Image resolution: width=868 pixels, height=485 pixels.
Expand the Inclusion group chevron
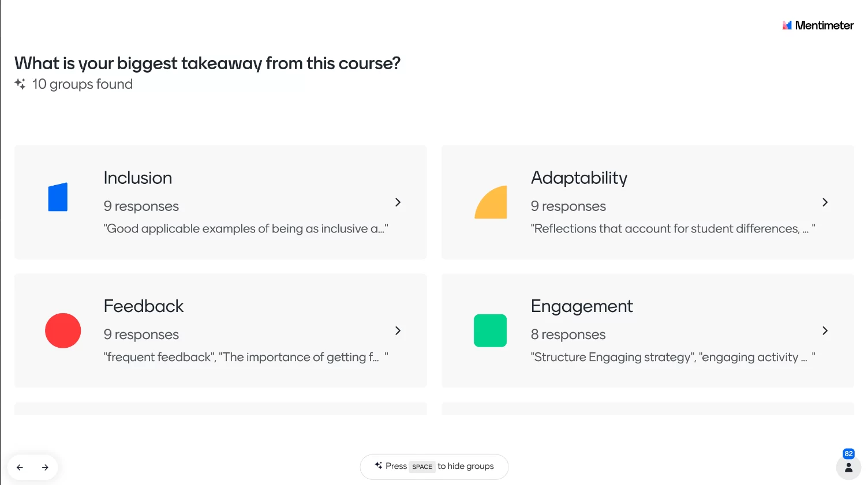[x=398, y=202]
